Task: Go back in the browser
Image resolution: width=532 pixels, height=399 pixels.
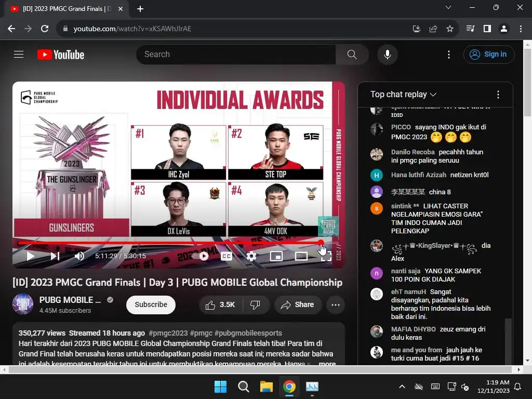Action: 11,29
